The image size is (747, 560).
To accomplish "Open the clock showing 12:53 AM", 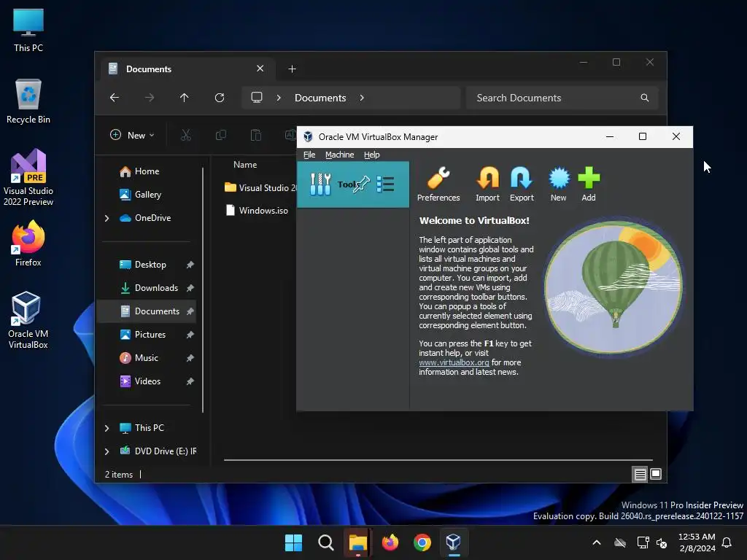I will (x=697, y=542).
